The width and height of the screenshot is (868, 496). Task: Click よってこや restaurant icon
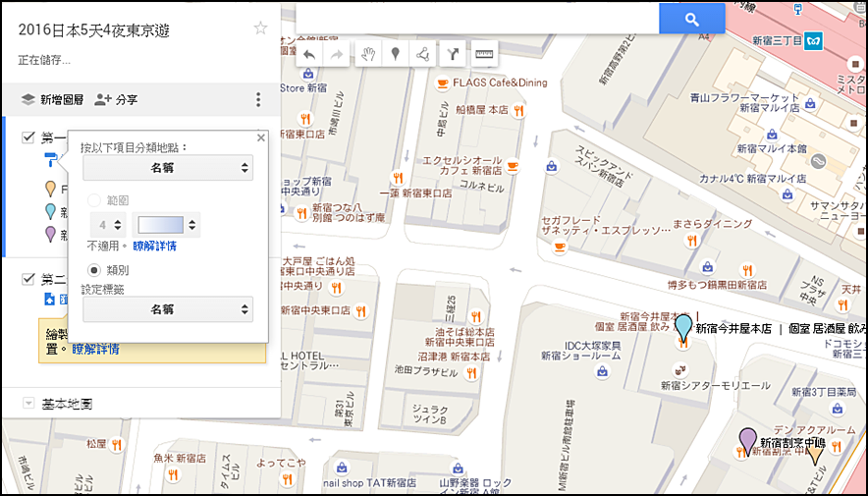coord(287,477)
